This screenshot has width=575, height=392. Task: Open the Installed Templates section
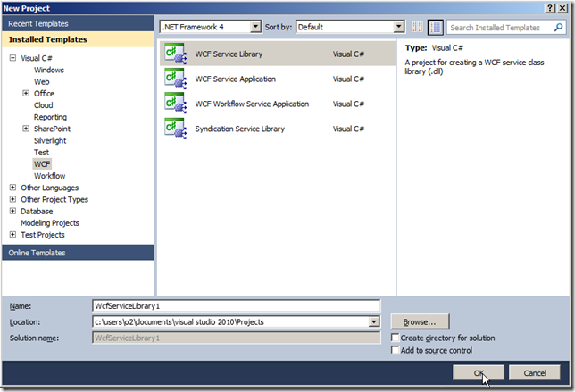pyautogui.click(x=78, y=39)
